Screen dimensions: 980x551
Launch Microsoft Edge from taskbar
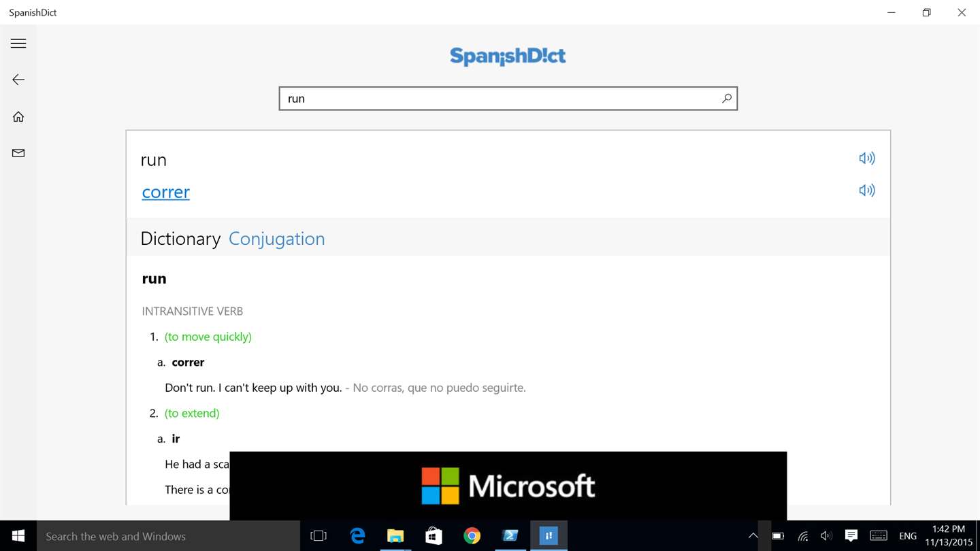pyautogui.click(x=357, y=536)
